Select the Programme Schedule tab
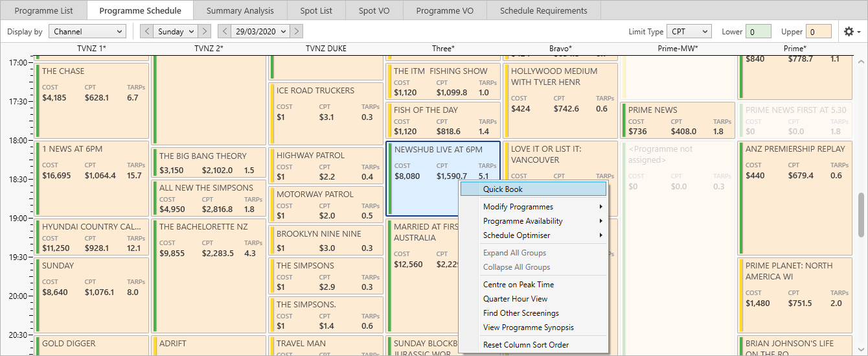 [140, 10]
